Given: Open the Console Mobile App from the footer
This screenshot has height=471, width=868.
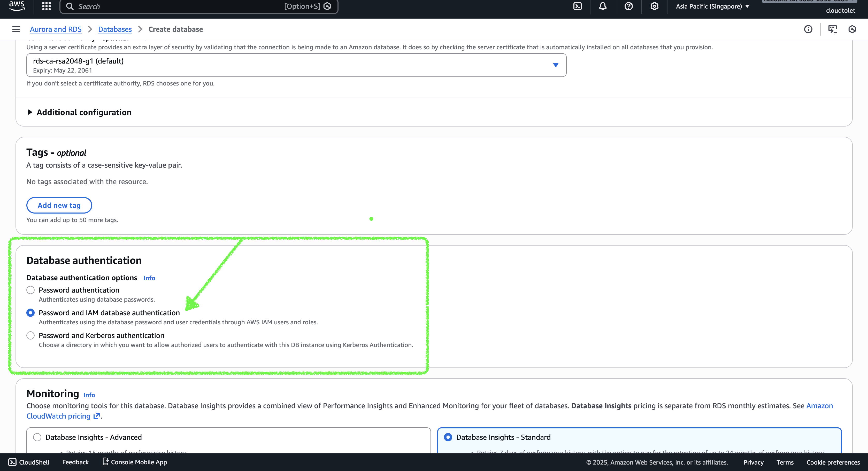Looking at the screenshot, I should 134,462.
